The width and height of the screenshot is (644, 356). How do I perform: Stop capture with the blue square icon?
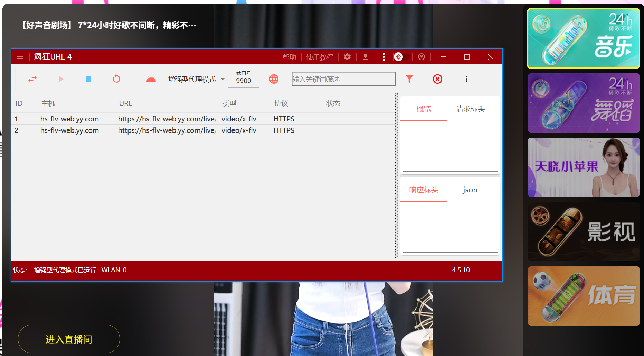[88, 79]
